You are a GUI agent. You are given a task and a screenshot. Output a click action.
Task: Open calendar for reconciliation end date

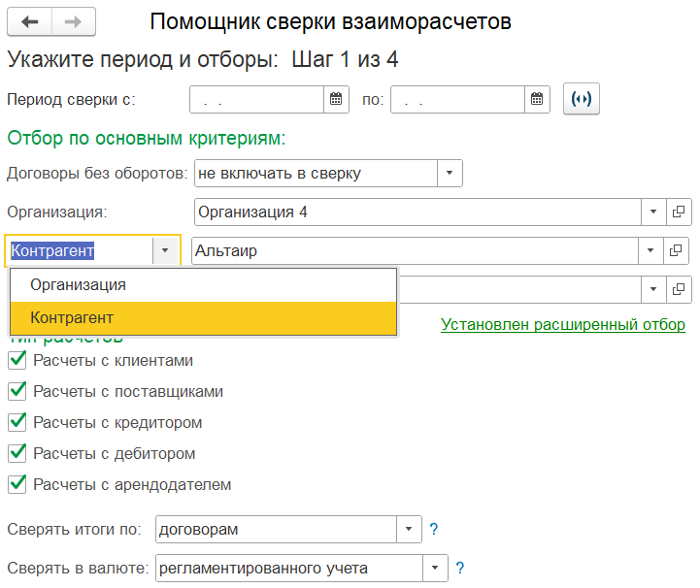point(538,99)
